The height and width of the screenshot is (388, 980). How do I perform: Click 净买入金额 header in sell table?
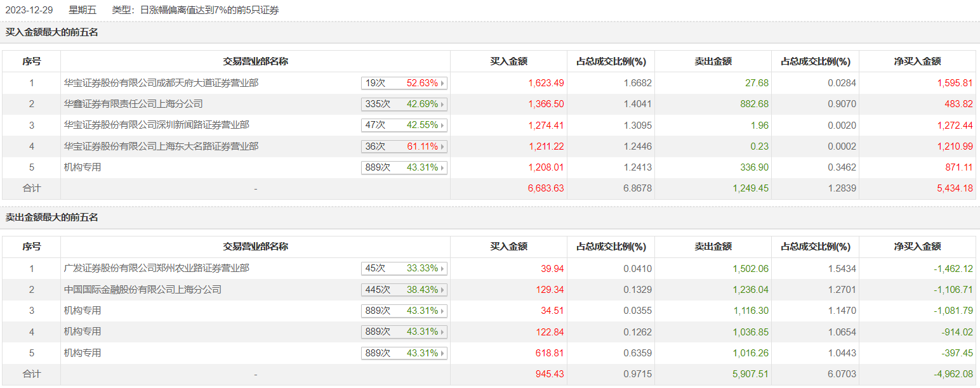click(x=917, y=247)
